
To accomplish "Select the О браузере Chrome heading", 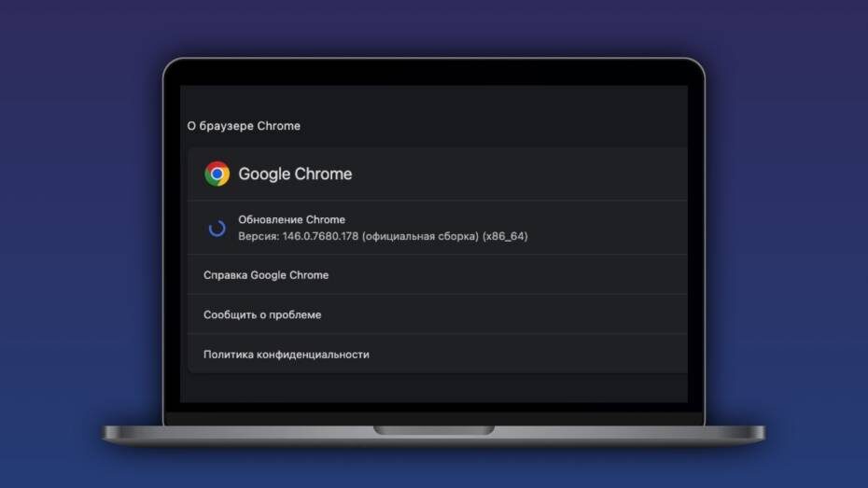I will (244, 126).
